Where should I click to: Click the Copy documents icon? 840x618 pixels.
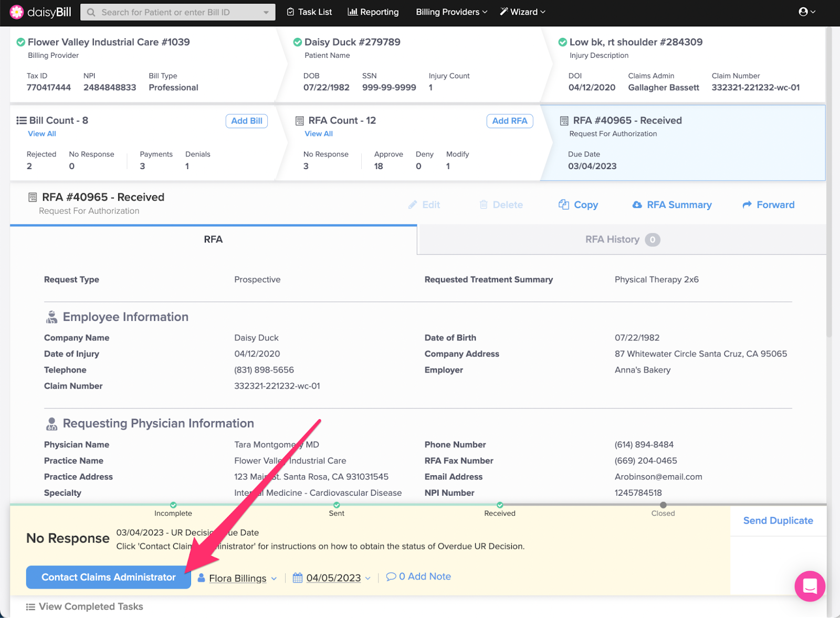click(x=564, y=204)
